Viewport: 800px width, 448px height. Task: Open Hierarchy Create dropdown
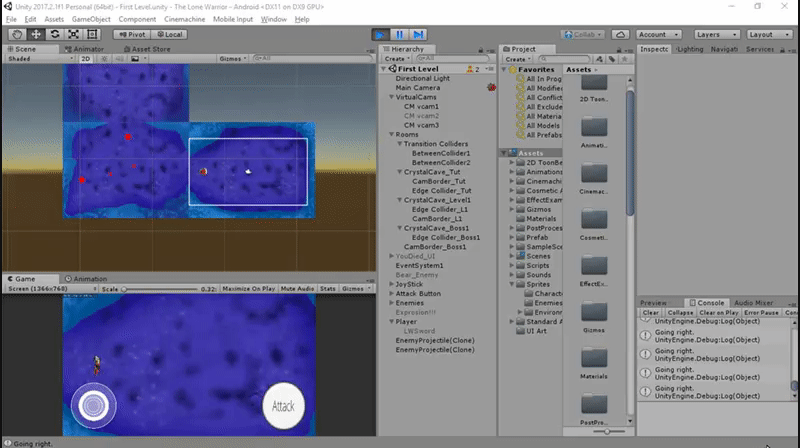coord(397,59)
